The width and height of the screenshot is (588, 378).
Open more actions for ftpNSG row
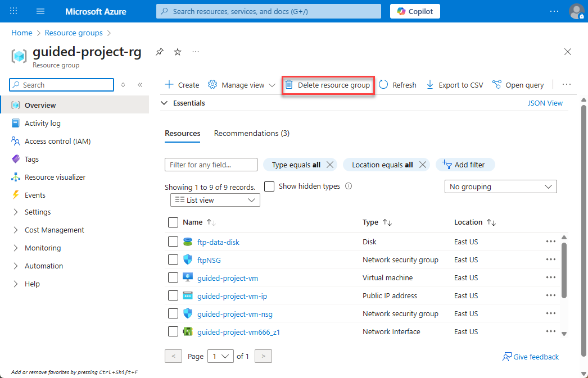550,259
